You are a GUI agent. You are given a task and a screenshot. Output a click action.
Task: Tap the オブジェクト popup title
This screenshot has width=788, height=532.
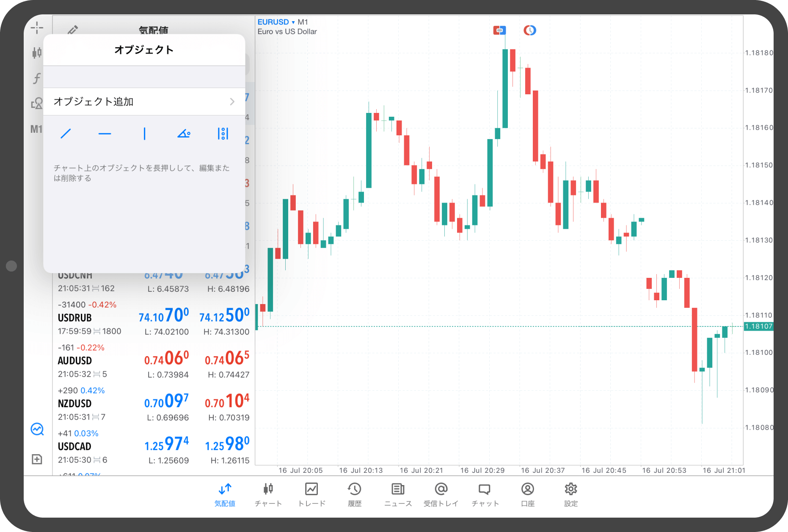[x=144, y=50]
